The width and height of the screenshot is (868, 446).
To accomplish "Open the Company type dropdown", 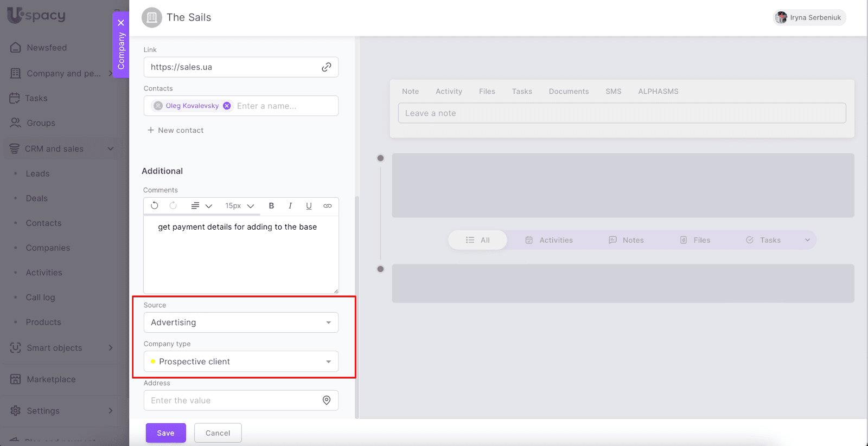I will click(241, 361).
